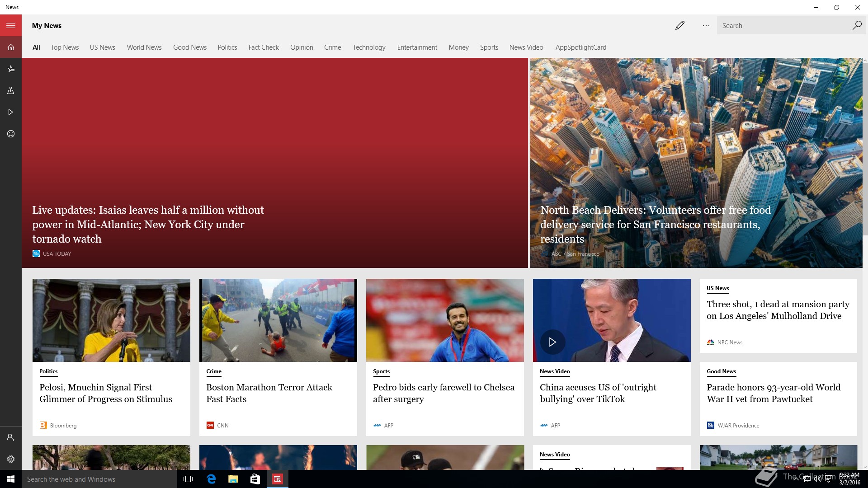The width and height of the screenshot is (868, 488).
Task: Click the magnifier search icon
Action: tap(857, 26)
